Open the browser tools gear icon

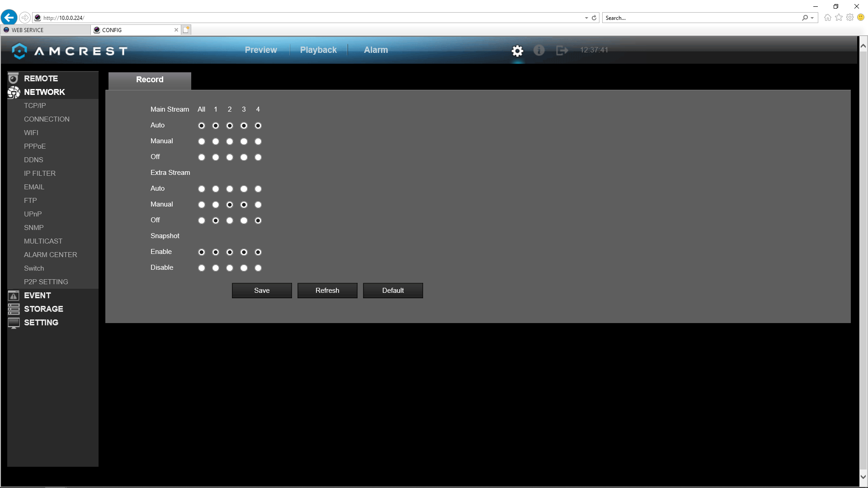pyautogui.click(x=850, y=18)
